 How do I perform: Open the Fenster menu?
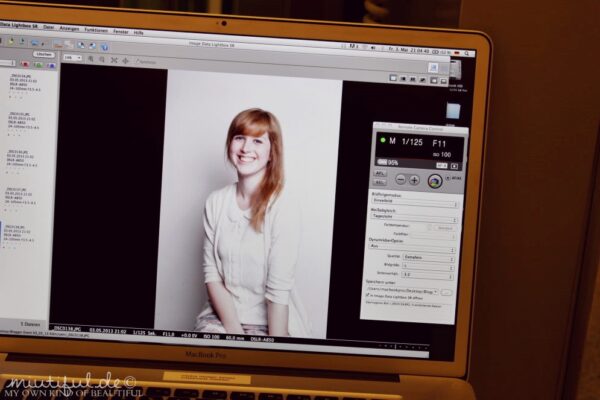coord(120,31)
